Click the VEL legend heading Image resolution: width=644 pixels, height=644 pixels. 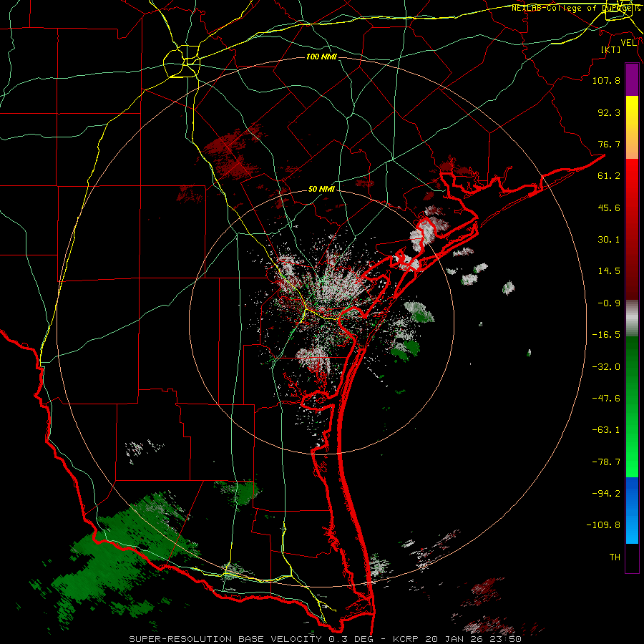[628, 43]
